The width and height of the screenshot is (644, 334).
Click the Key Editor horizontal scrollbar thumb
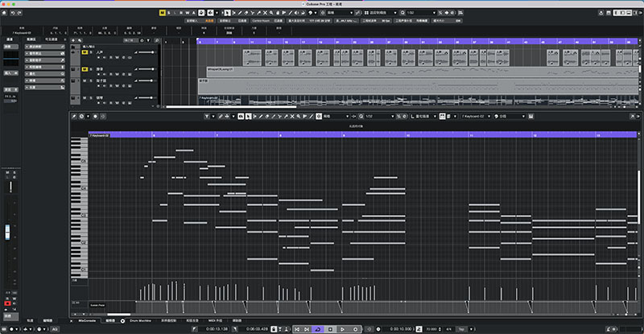click(x=118, y=315)
